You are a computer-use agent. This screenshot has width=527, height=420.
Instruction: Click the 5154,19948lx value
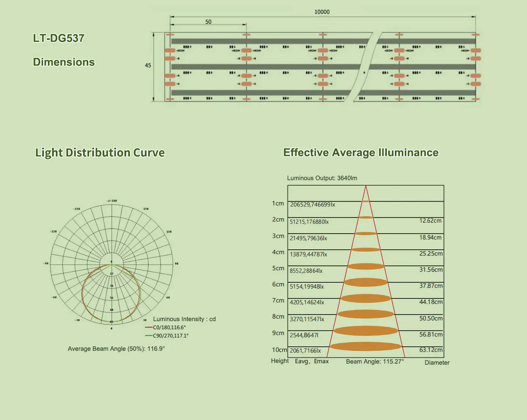click(x=307, y=286)
